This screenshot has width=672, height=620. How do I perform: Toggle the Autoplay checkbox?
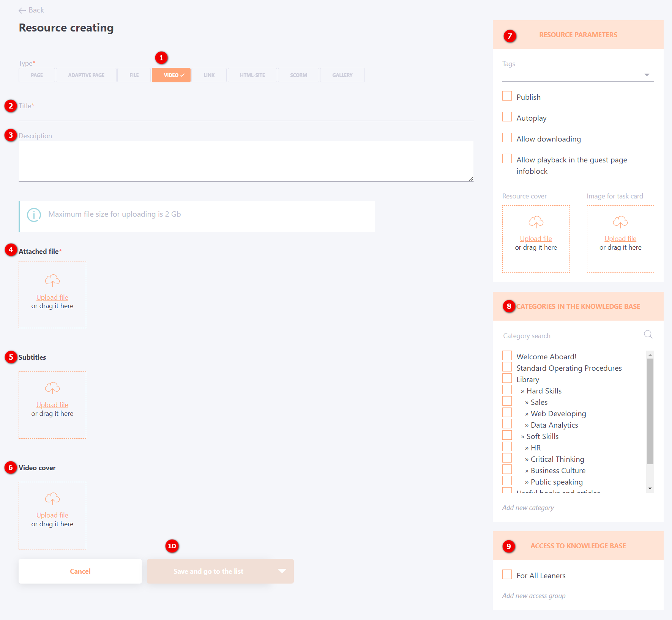[507, 117]
